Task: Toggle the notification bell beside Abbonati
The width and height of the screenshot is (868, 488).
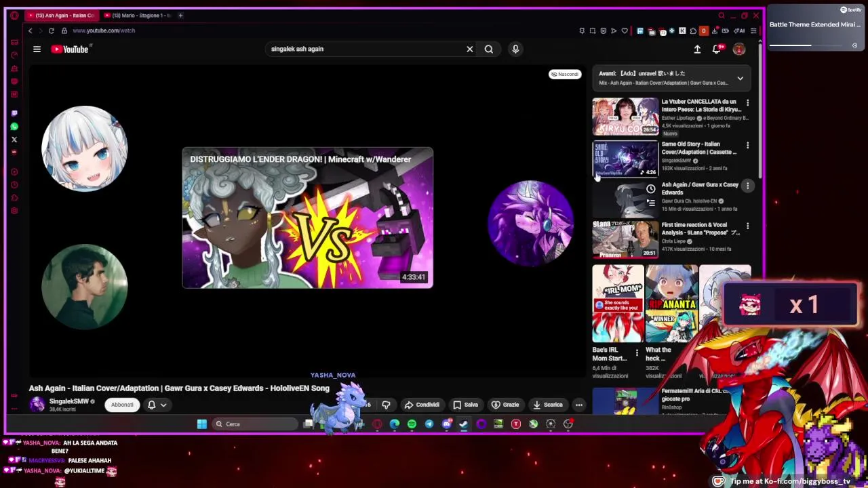Action: (x=152, y=405)
